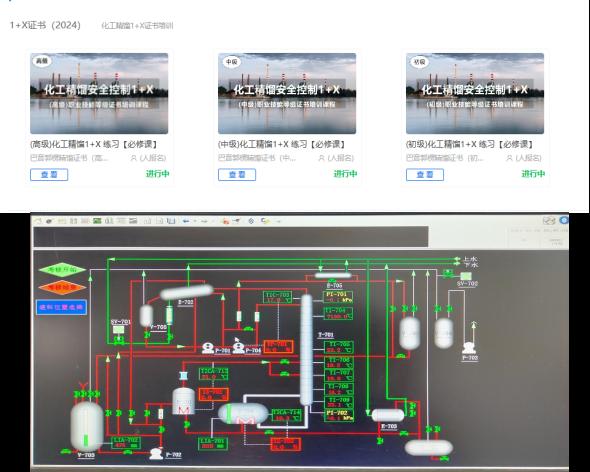
Task: Open 查看 for 中级 course card
Action: coord(237,175)
